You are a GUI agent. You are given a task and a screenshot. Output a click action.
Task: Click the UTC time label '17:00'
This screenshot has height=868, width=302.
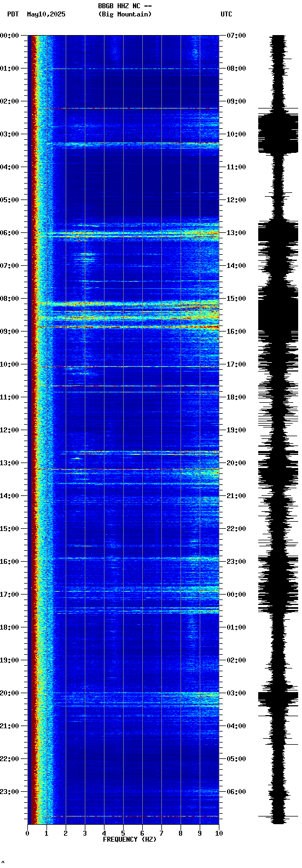click(236, 364)
